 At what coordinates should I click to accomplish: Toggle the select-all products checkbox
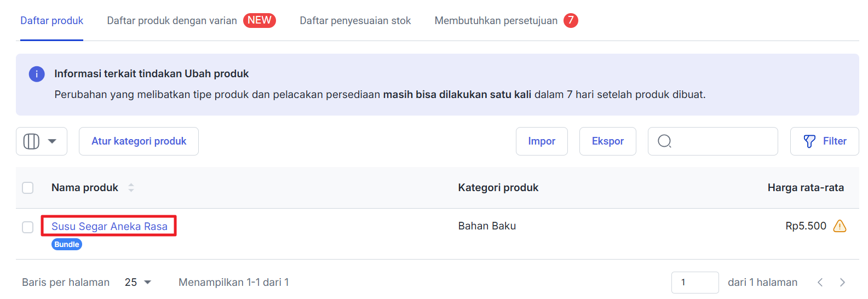click(28, 188)
